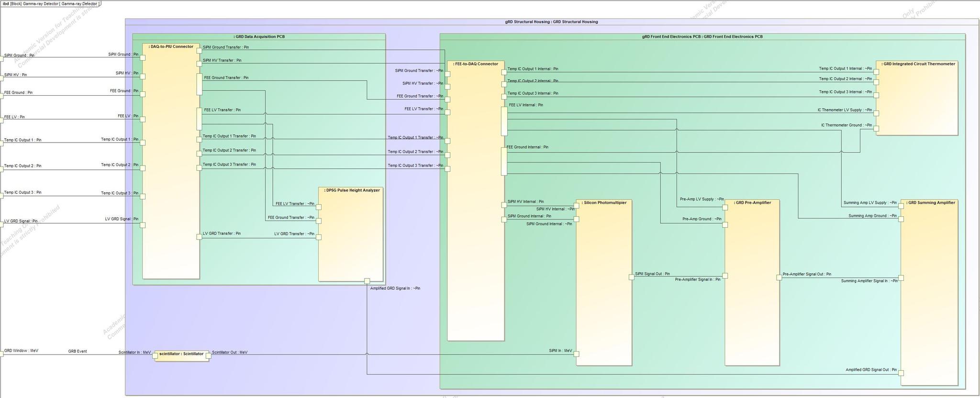Click the ibd Gamma-ray Detector diagram header

pyautogui.click(x=51, y=3)
